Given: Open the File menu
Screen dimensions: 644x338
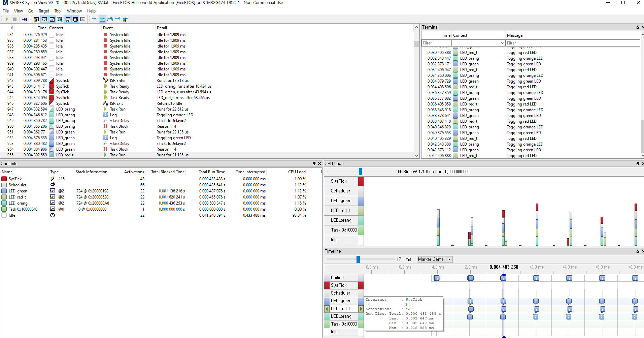Looking at the screenshot, I should pyautogui.click(x=6, y=11).
